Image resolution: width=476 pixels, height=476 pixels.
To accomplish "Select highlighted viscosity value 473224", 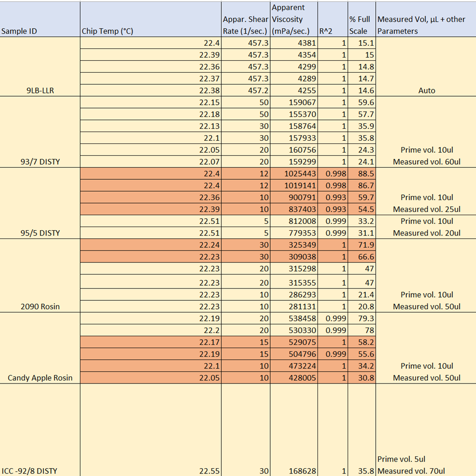I will coord(294,365).
